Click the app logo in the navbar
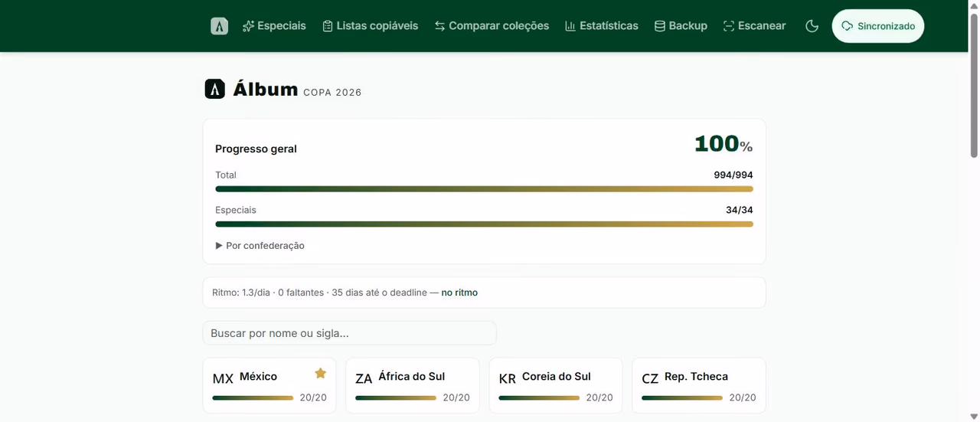The image size is (980, 422). point(220,26)
